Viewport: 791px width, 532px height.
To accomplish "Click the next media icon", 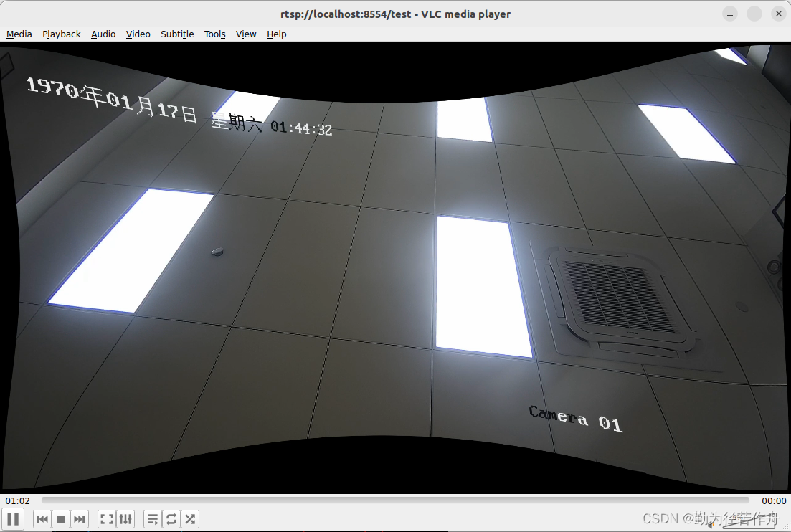I will coord(80,518).
